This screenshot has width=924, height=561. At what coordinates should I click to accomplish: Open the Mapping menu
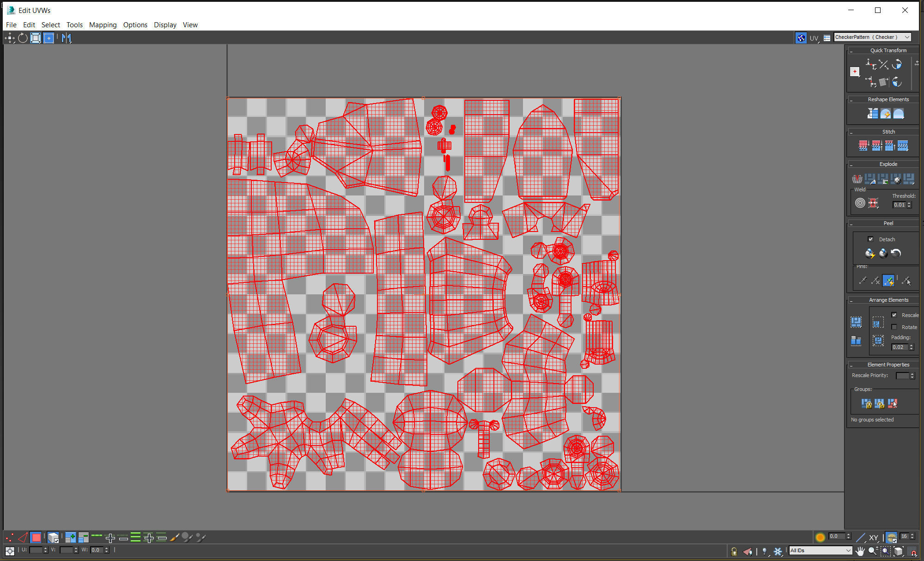click(x=103, y=25)
